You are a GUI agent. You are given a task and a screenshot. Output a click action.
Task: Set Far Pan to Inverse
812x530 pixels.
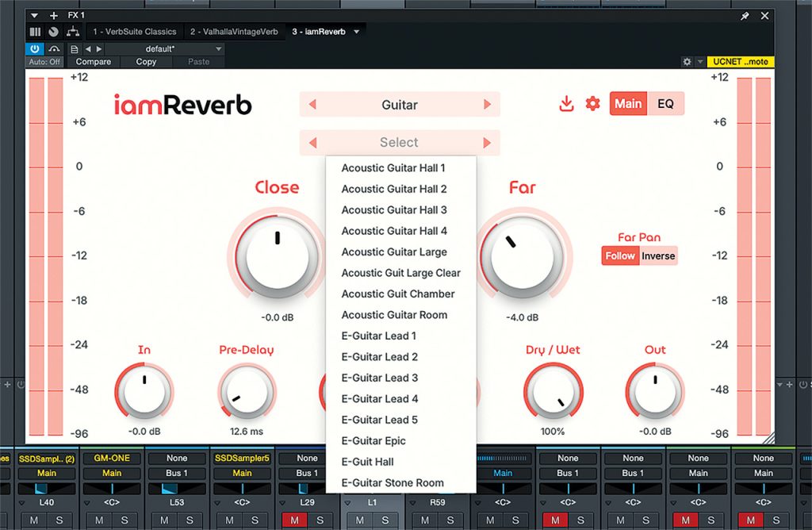[x=658, y=256]
